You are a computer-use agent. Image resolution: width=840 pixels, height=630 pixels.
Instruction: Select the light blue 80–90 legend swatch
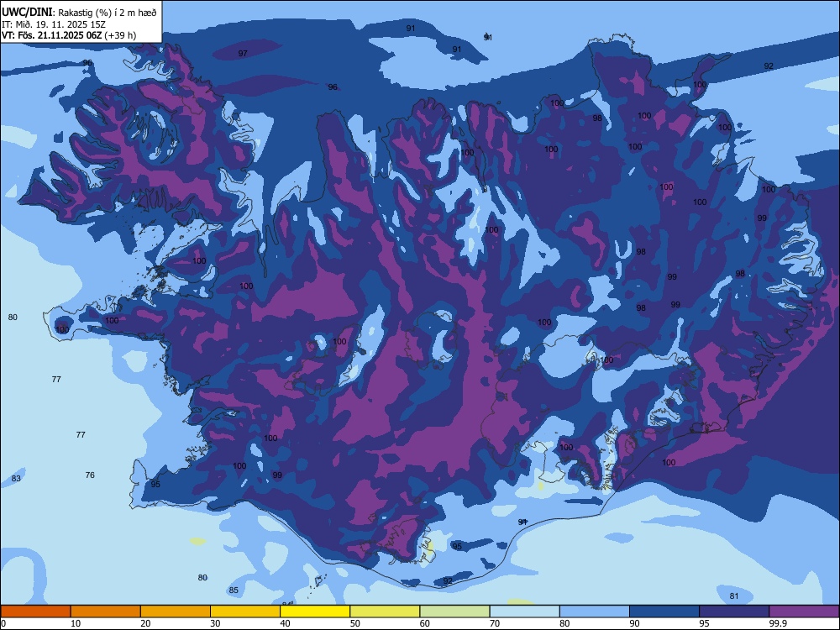point(595,612)
